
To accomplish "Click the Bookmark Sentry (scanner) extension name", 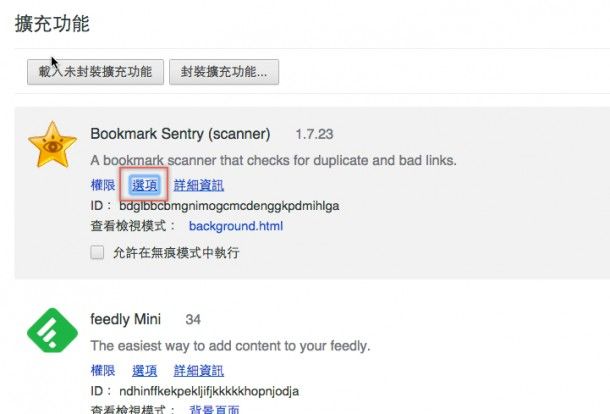I will [180, 134].
